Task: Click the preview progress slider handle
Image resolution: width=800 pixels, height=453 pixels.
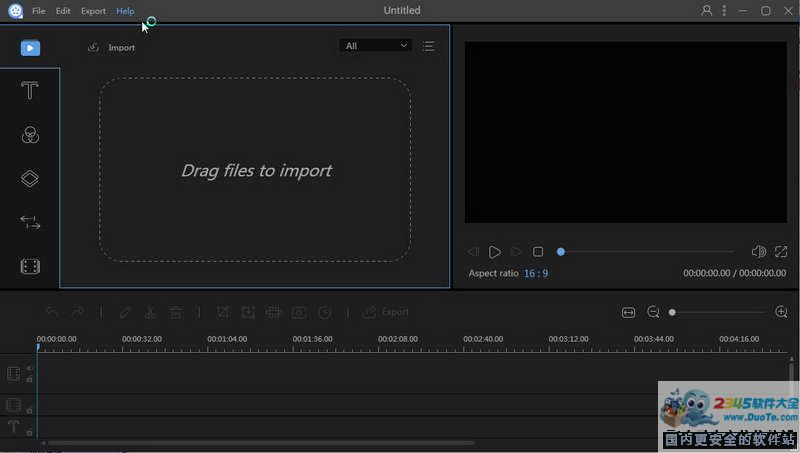Action: point(561,251)
